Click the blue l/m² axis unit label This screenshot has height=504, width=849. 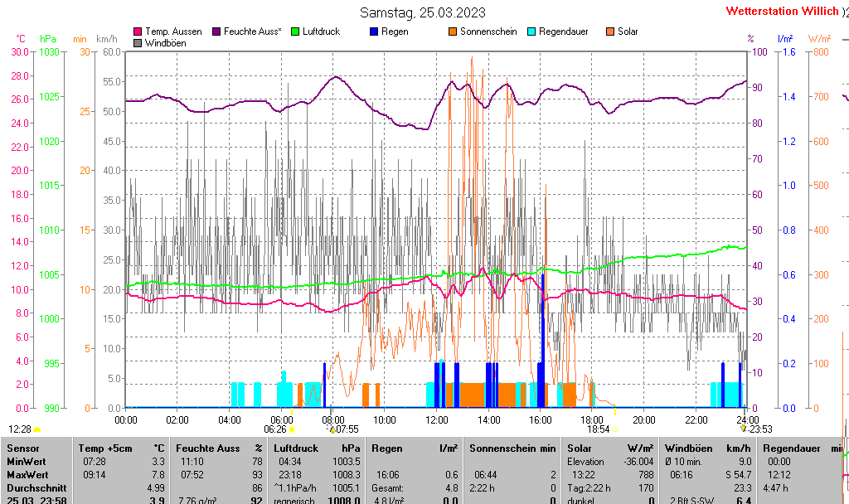(x=785, y=39)
